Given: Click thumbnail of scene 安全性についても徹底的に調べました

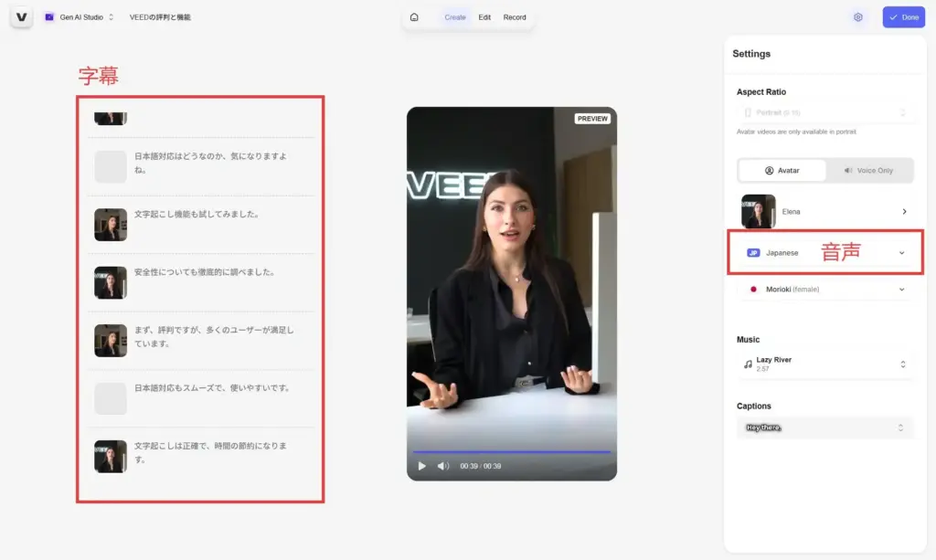Looking at the screenshot, I should click(x=111, y=282).
